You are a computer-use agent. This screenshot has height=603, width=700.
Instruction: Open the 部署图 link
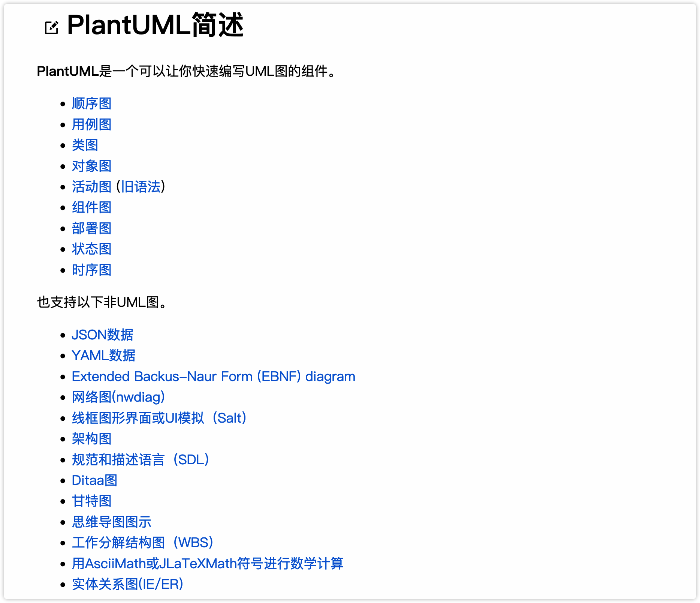tap(92, 228)
